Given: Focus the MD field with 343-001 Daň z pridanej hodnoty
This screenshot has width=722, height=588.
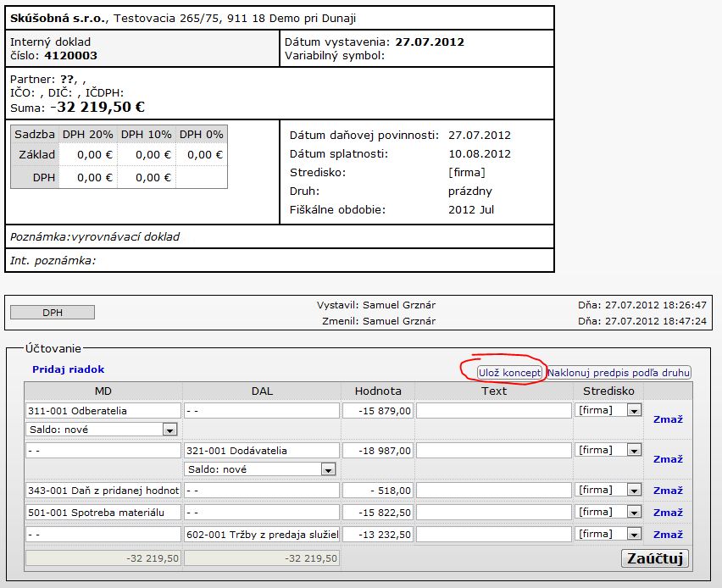Looking at the screenshot, I should click(103, 491).
